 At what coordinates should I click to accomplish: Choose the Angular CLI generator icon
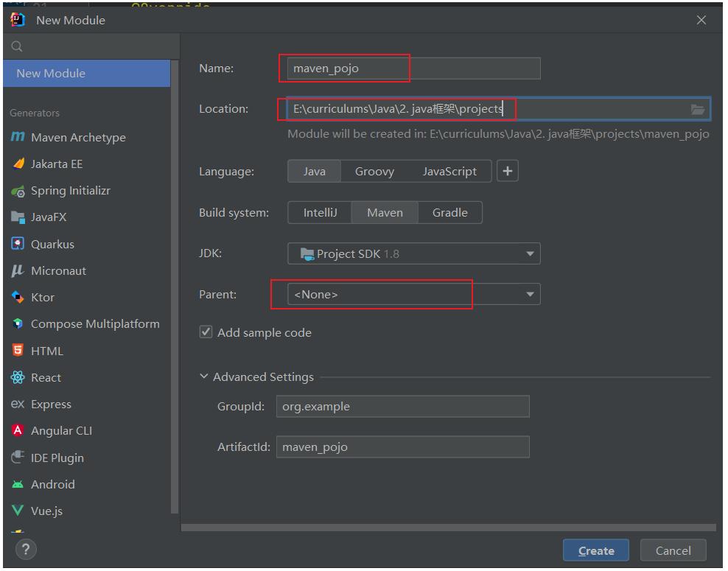coord(18,431)
